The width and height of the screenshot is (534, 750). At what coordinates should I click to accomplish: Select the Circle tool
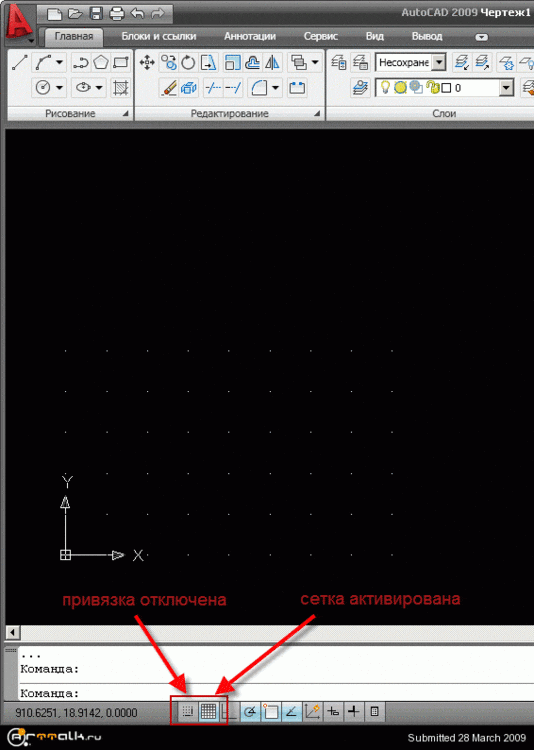point(43,88)
